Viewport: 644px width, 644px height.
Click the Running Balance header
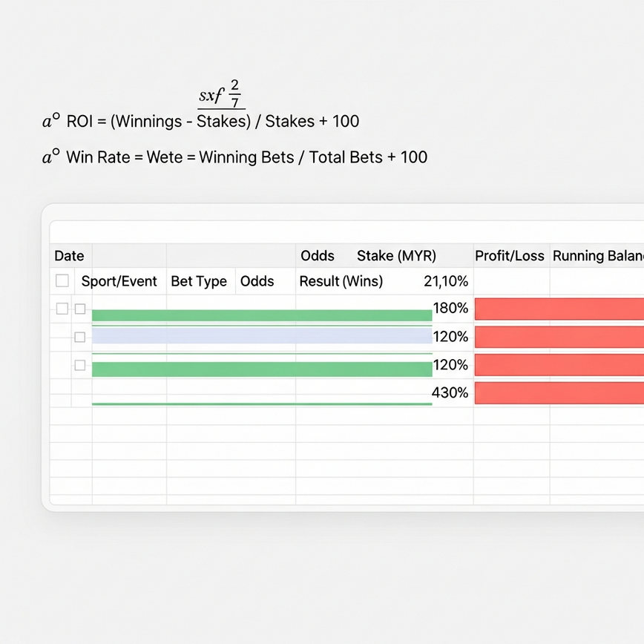click(597, 255)
